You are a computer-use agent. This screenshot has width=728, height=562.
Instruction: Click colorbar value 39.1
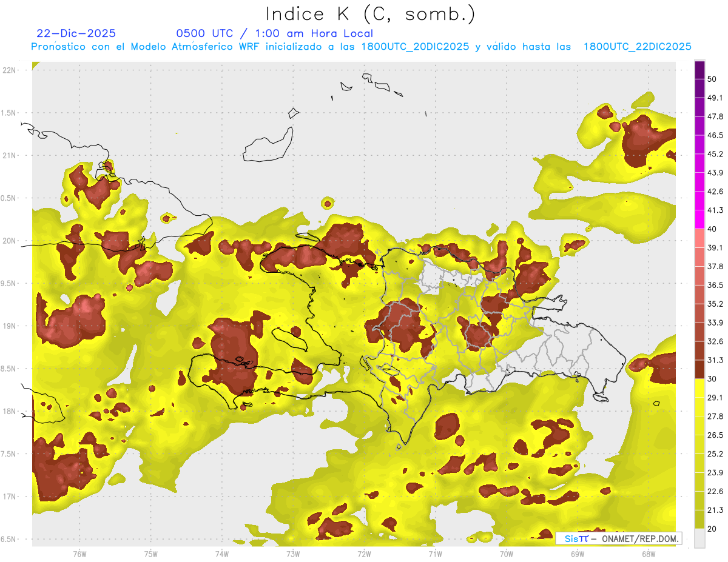tap(715, 248)
